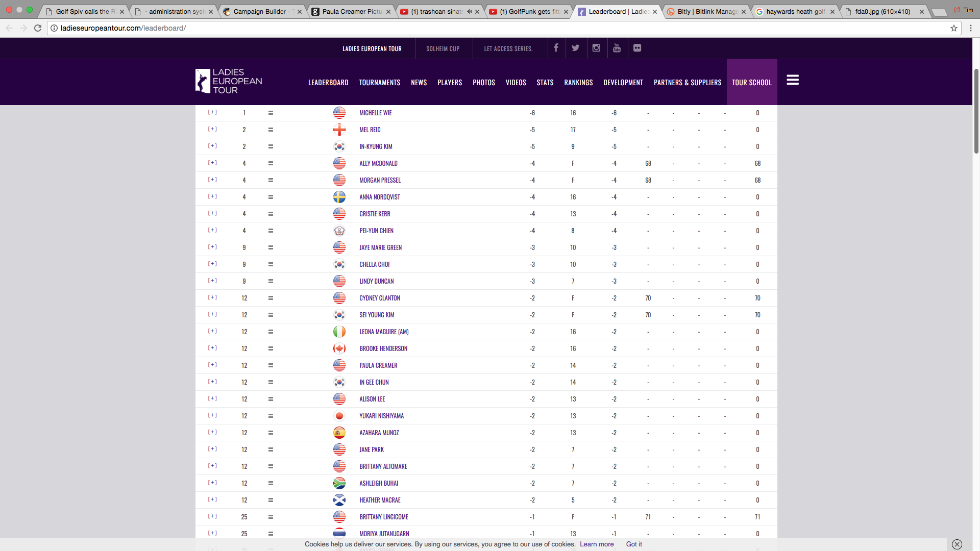Click Mel Reid's England flag icon

pos(339,130)
